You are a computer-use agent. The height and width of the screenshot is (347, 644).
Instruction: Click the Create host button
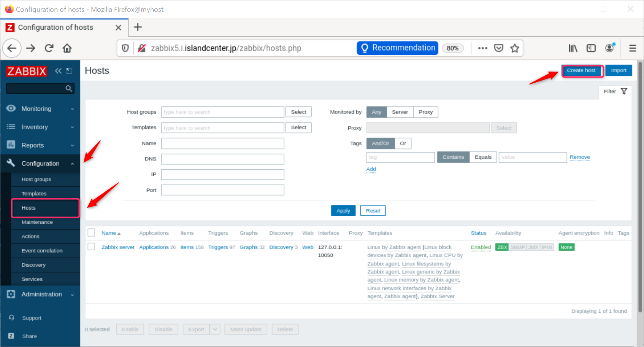click(x=581, y=70)
